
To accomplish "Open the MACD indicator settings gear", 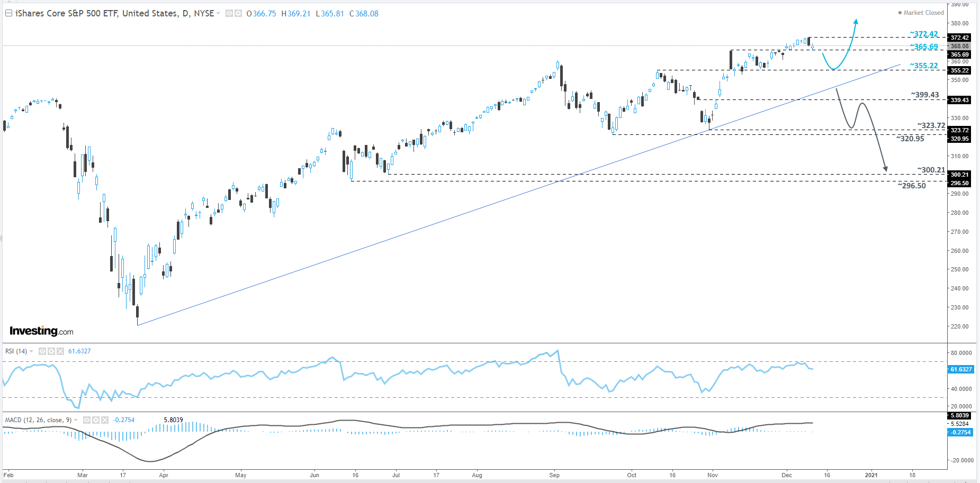I will click(x=96, y=420).
